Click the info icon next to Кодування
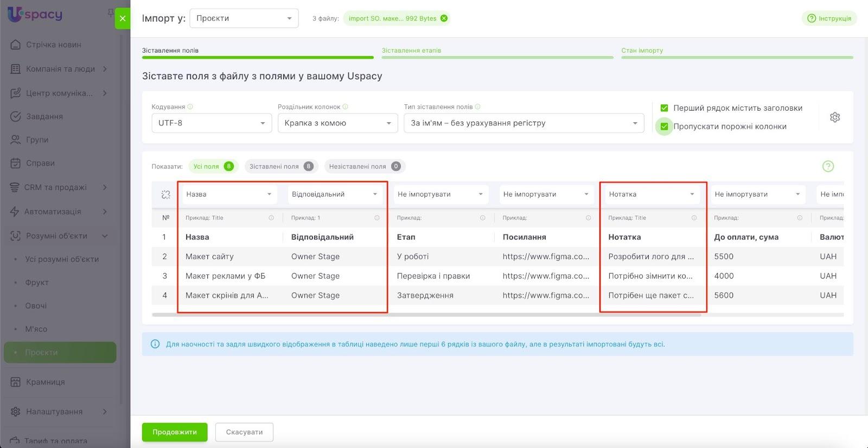Viewport: 868px width, 448px height. coord(190,107)
